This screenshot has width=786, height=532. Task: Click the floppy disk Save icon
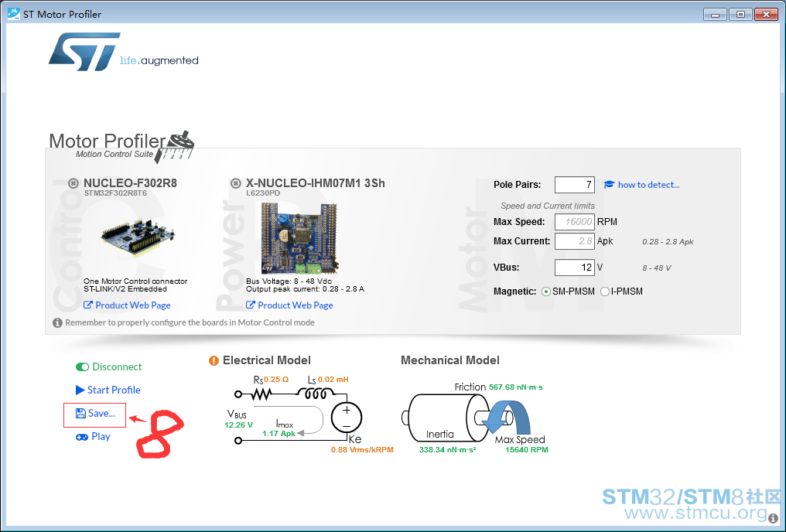pos(80,413)
